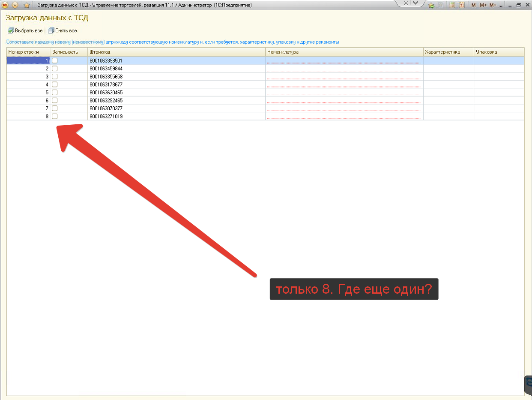Enable the Записывать checkbox in row 8
Screen dimensions: 532x400
pos(54,116)
